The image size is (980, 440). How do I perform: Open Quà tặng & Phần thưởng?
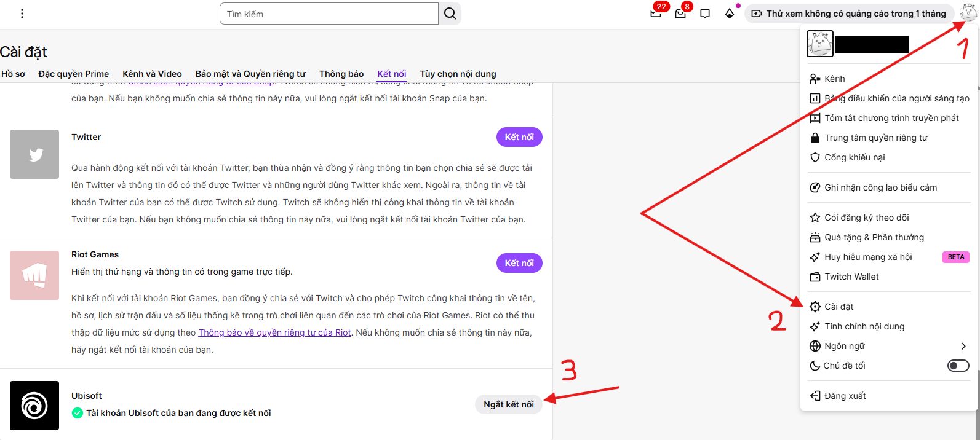(x=889, y=237)
